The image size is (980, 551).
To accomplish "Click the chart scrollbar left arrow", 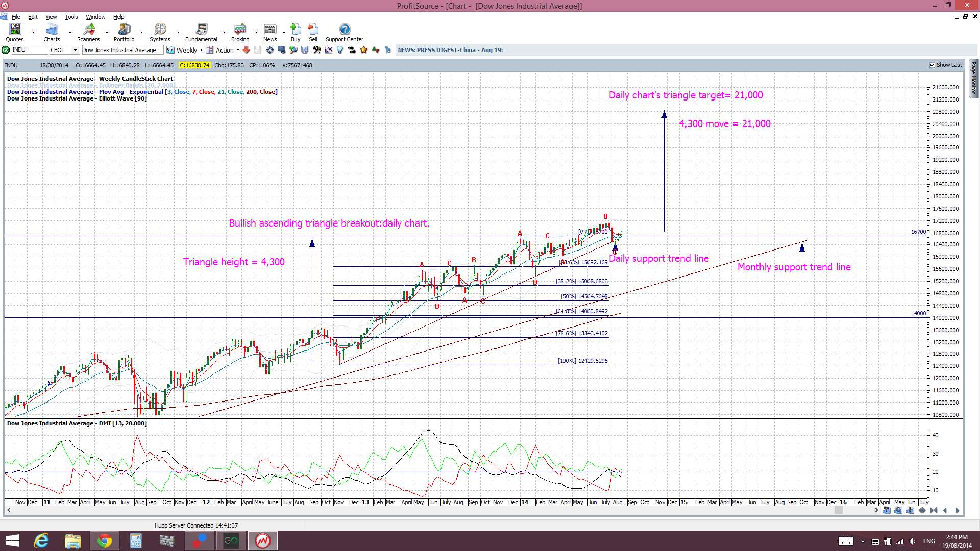I will tap(8, 510).
